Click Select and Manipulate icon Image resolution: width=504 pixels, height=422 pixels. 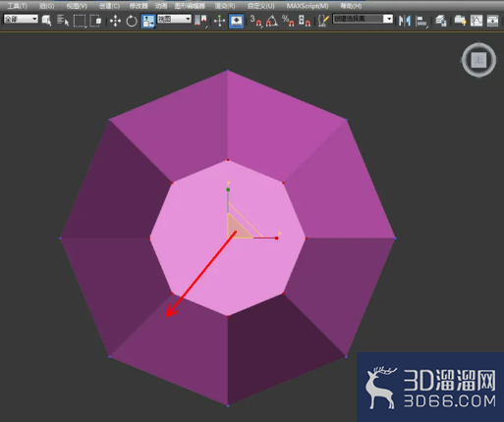pyautogui.click(x=219, y=22)
